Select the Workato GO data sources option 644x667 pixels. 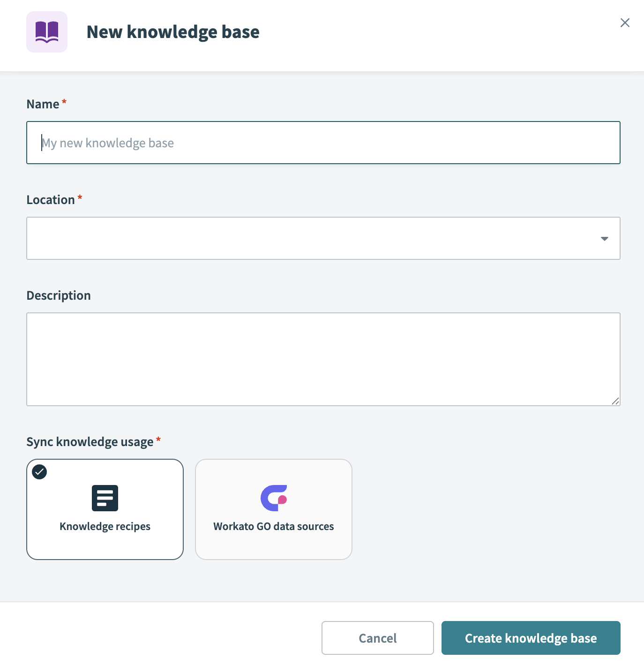coord(274,509)
